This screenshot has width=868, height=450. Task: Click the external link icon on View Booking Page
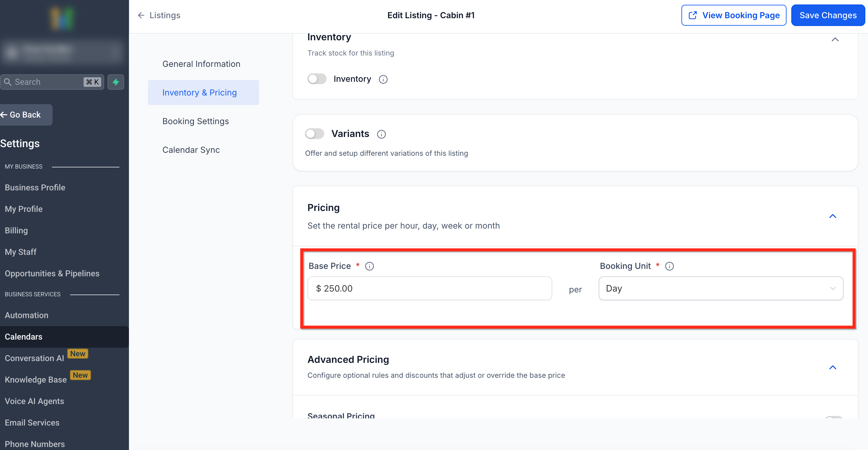(692, 15)
